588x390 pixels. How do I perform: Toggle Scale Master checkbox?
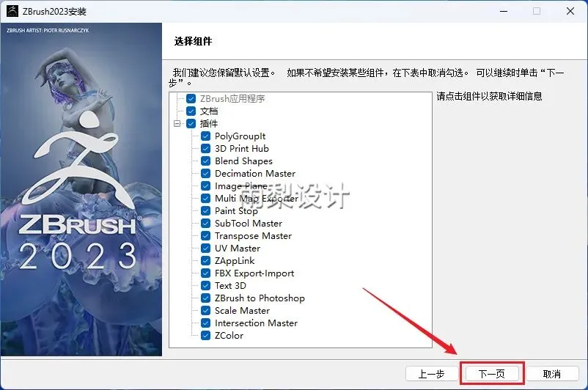pyautogui.click(x=205, y=311)
